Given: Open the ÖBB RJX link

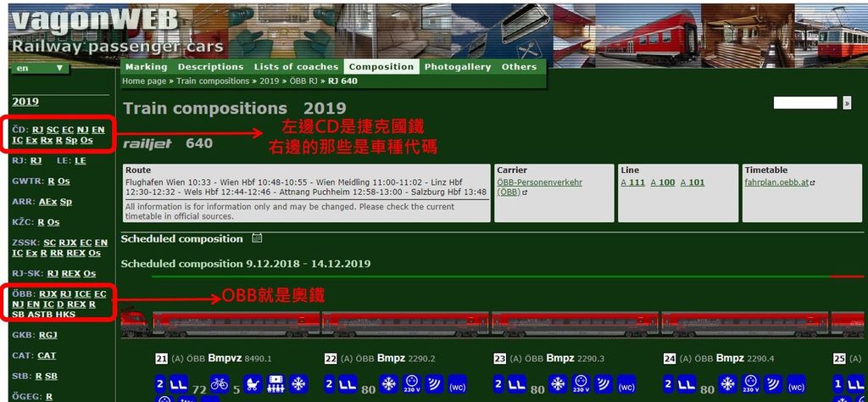Looking at the screenshot, I should pos(48,294).
